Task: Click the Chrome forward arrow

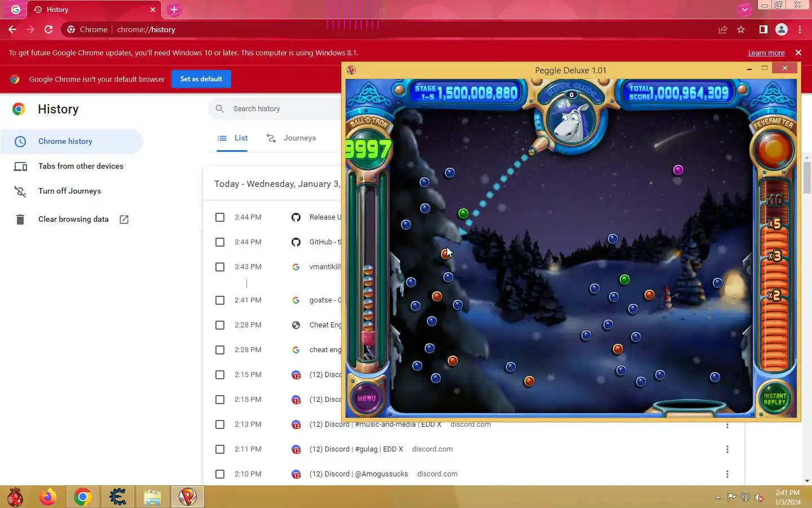Action: point(30,29)
